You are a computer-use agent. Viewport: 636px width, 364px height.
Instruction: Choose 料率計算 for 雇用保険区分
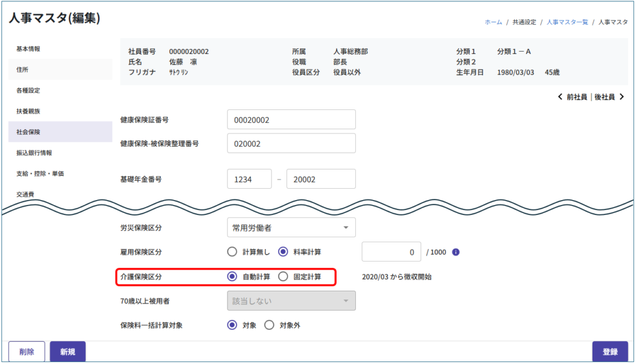(x=283, y=252)
